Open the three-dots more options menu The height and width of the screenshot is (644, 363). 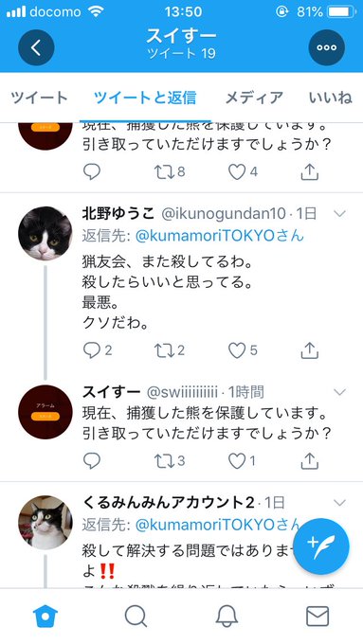tap(326, 47)
